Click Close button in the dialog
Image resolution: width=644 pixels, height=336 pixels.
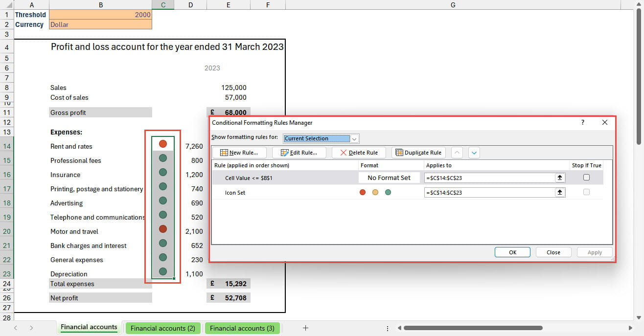[x=553, y=252]
